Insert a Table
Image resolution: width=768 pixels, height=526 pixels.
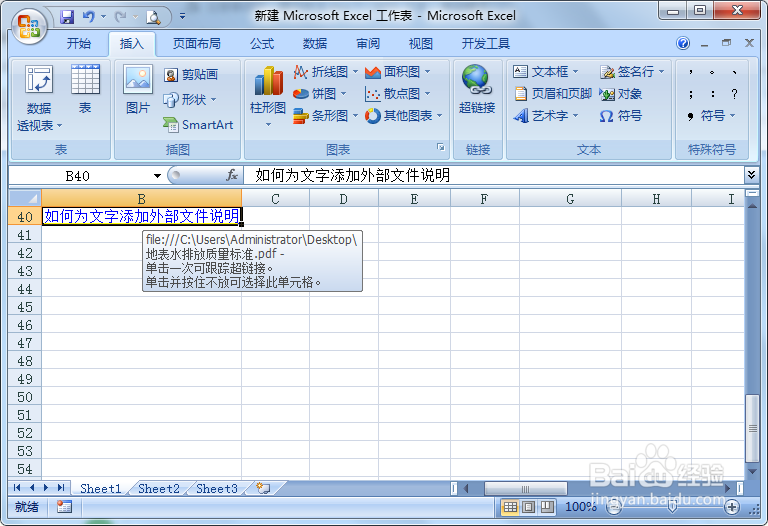85,89
